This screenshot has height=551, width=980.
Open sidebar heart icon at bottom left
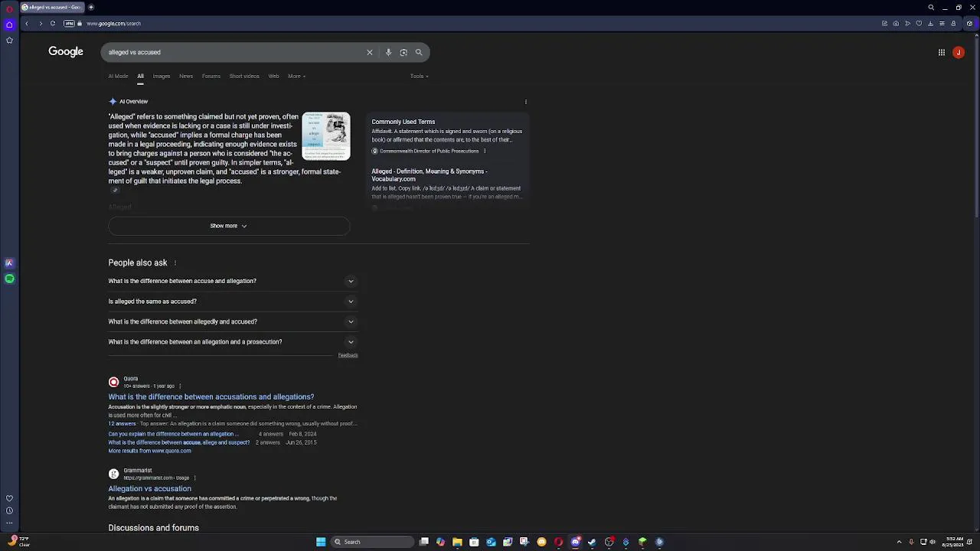tap(9, 498)
